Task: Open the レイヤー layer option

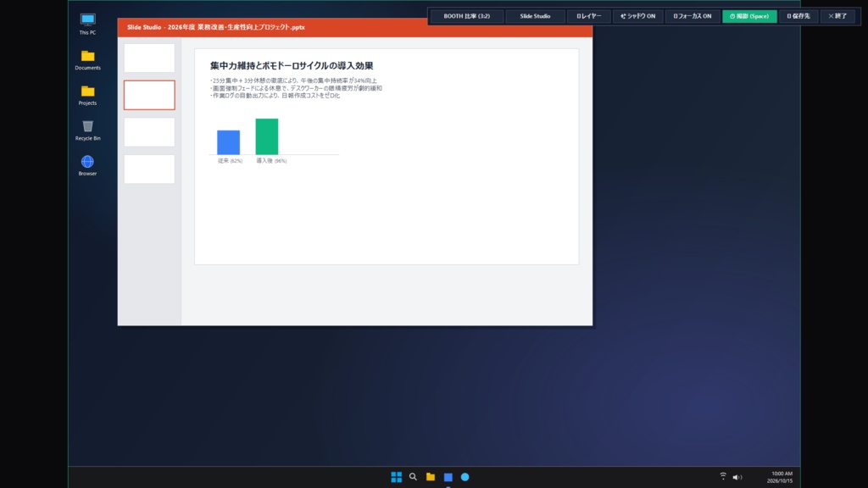Action: pyautogui.click(x=588, y=16)
